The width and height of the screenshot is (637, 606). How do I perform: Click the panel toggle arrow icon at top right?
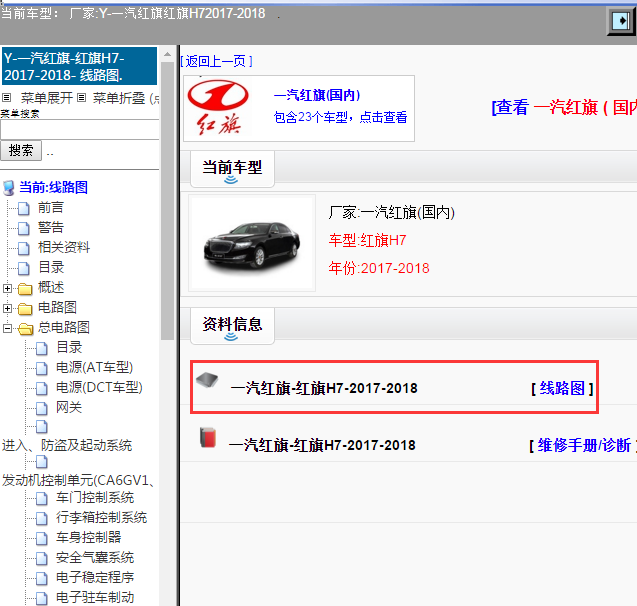tap(621, 20)
